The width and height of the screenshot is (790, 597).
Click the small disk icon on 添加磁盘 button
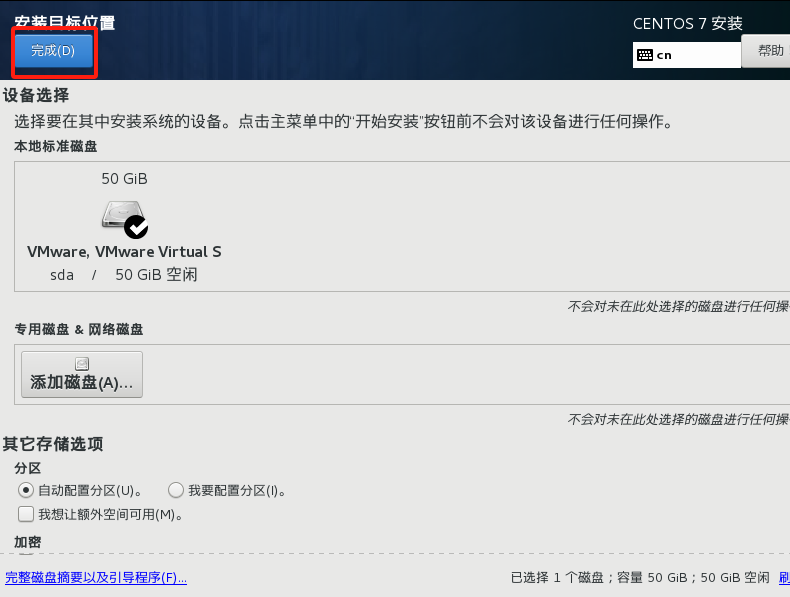(82, 363)
